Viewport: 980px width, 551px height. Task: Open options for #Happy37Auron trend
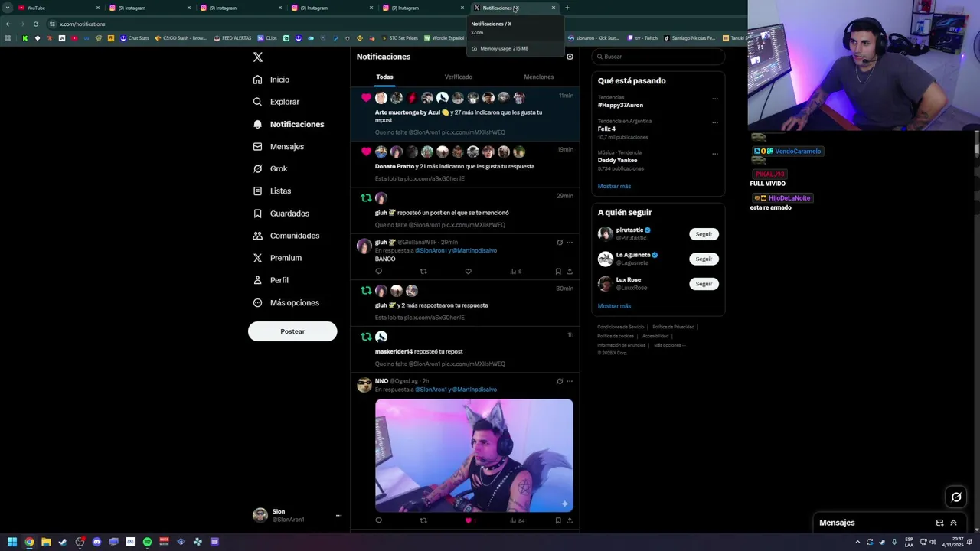coord(715,99)
